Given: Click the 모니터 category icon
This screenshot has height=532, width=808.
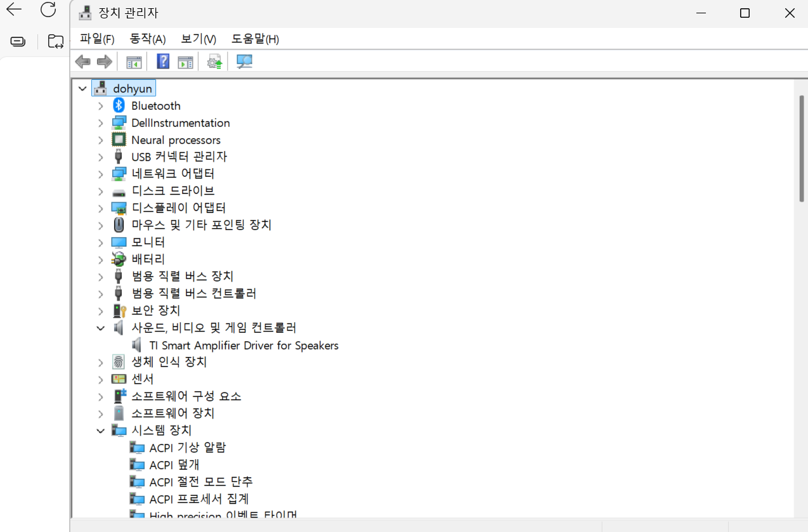Looking at the screenshot, I should 119,242.
